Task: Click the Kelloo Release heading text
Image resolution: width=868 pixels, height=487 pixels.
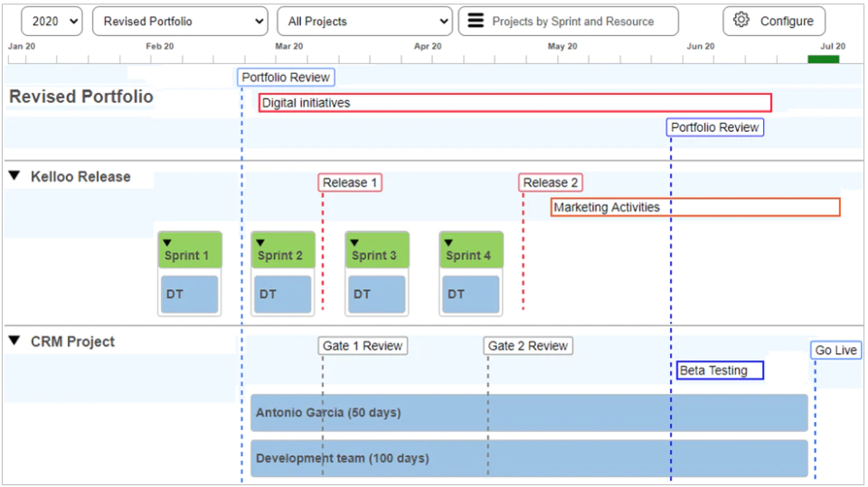Action: point(80,176)
